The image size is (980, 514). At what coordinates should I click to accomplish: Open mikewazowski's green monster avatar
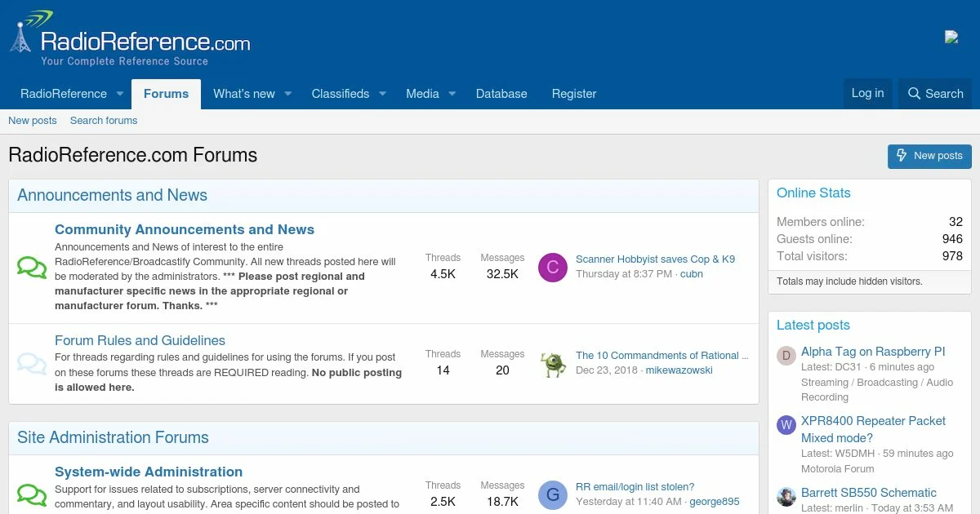553,363
